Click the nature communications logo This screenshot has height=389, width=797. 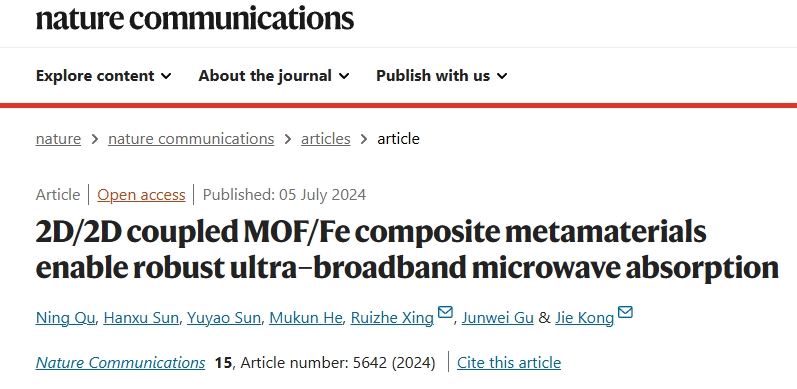[195, 17]
